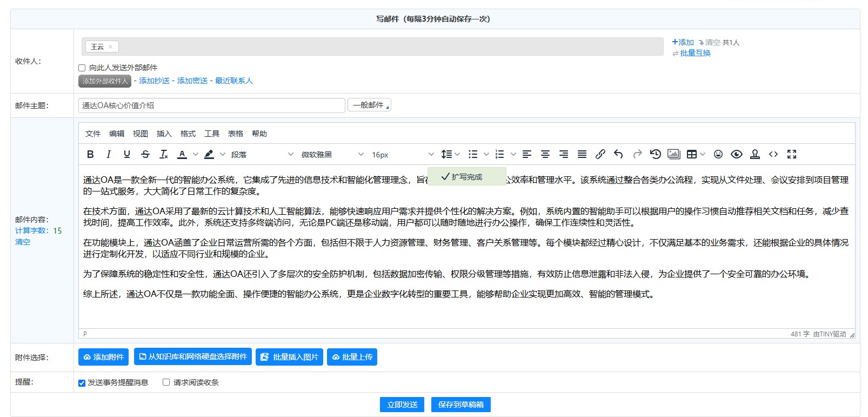Apply underline formatting
868x417 pixels.
pos(127,154)
